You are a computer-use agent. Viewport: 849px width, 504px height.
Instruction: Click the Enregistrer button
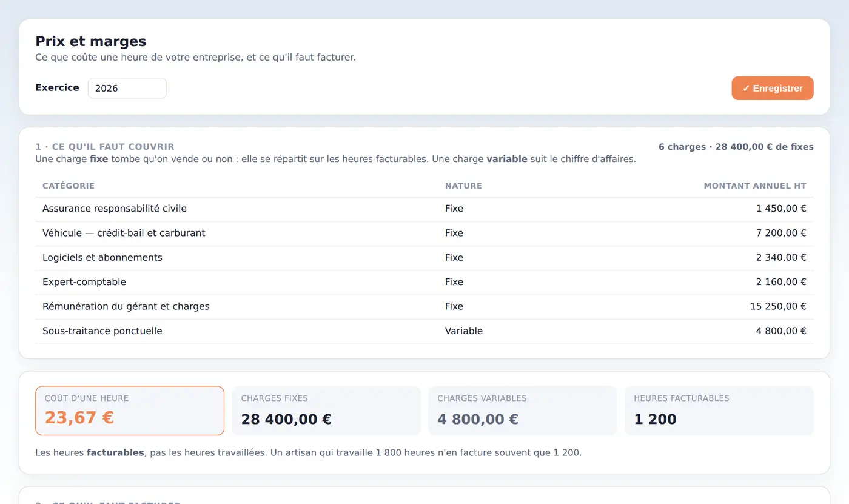772,88
